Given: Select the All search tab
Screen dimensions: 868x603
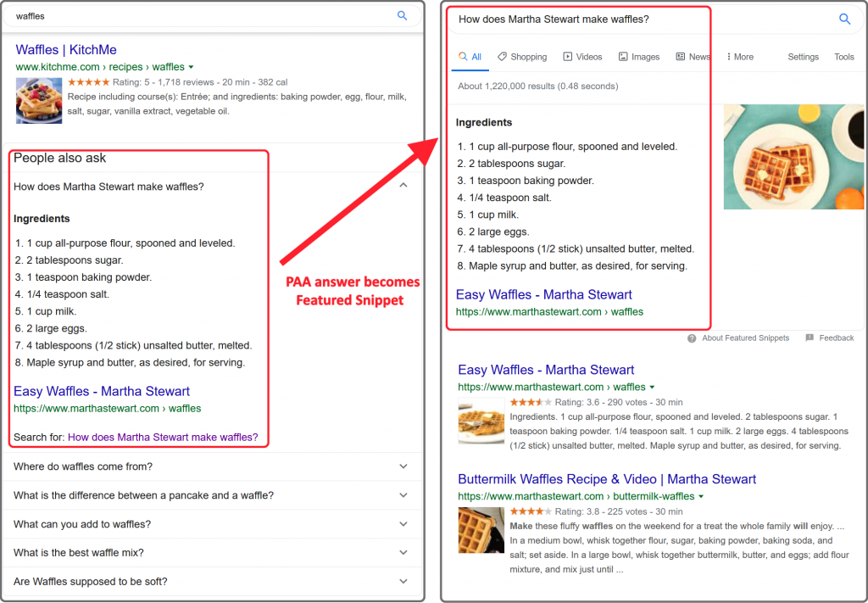Looking at the screenshot, I should click(x=470, y=57).
